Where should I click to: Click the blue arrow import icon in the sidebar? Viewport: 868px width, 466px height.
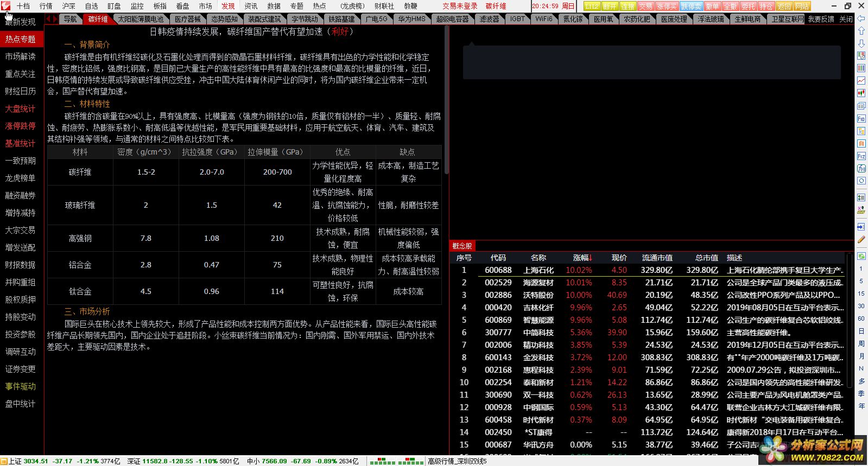[861, 226]
